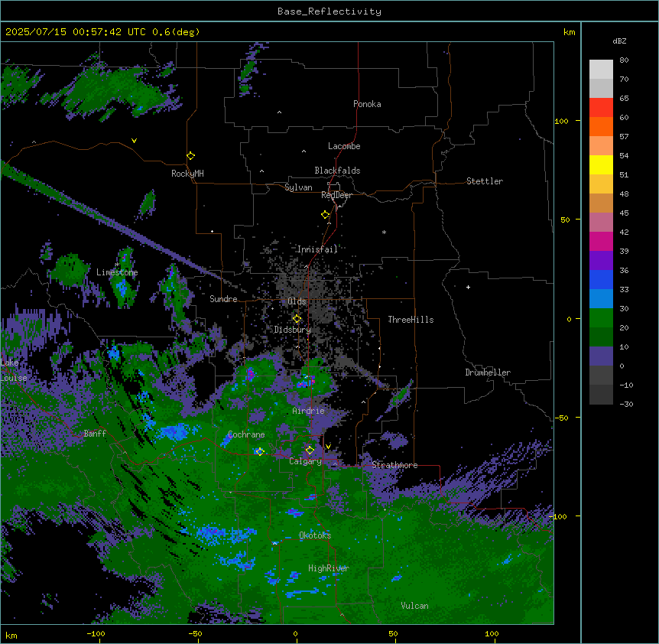The height and width of the screenshot is (644, 659).
Task: Click the Ponoka city label
Action: point(367,104)
